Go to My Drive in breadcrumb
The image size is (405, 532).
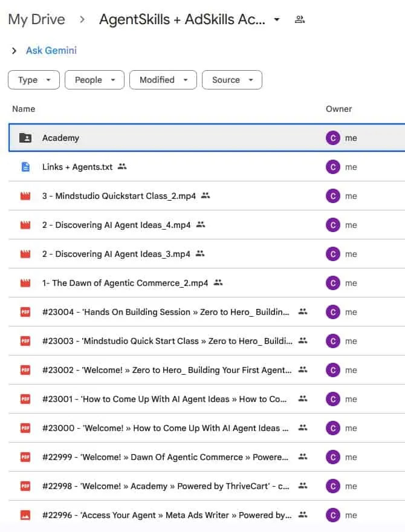(x=36, y=19)
